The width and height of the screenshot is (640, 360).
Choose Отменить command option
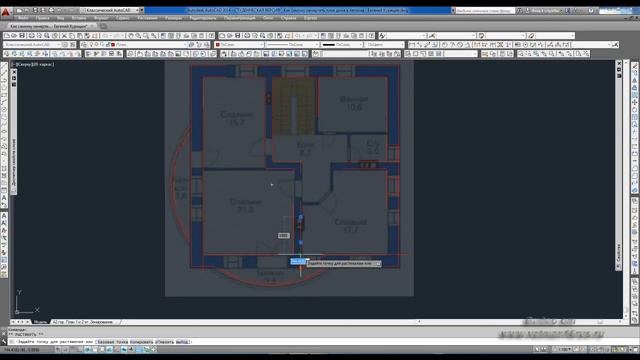tap(164, 342)
